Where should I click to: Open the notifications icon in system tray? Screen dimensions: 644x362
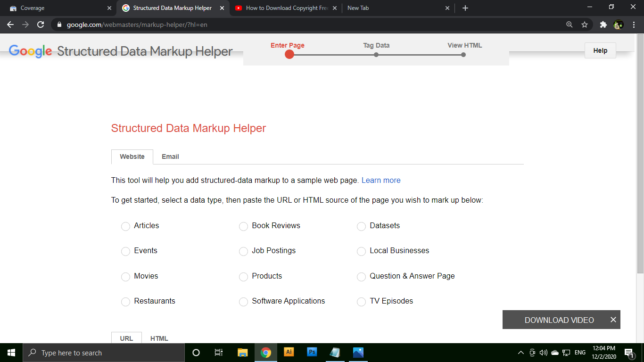(629, 352)
